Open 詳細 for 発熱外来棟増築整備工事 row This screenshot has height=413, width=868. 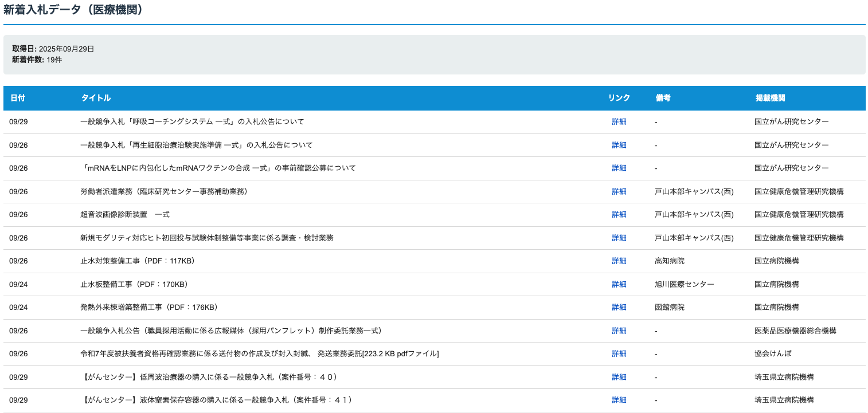[619, 307]
